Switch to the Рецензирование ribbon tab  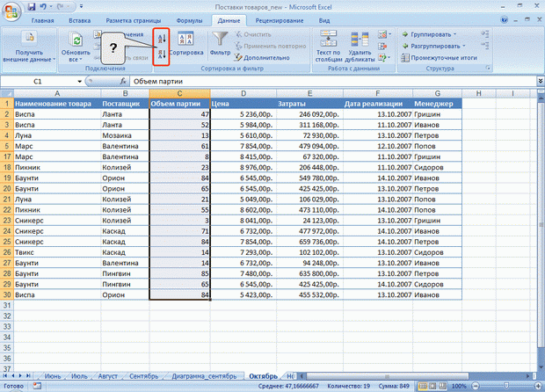point(280,20)
